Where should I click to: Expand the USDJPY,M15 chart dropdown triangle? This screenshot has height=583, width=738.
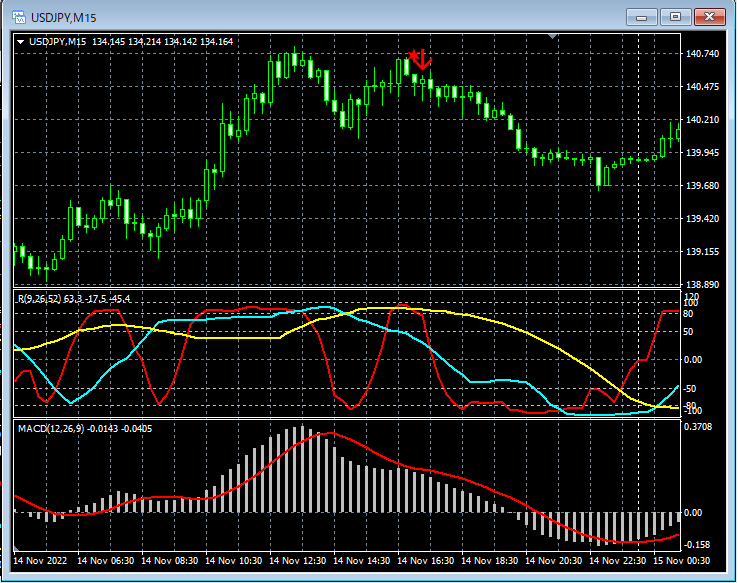coord(21,42)
